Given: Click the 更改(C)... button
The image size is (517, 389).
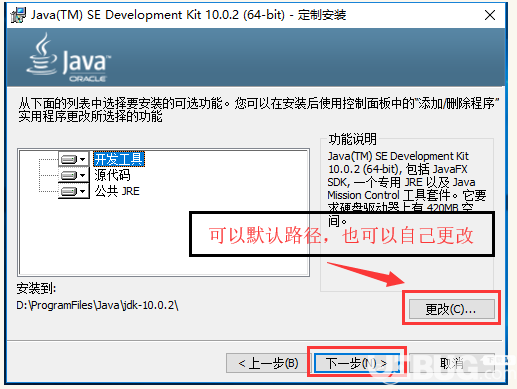Looking at the screenshot, I should (x=452, y=309).
